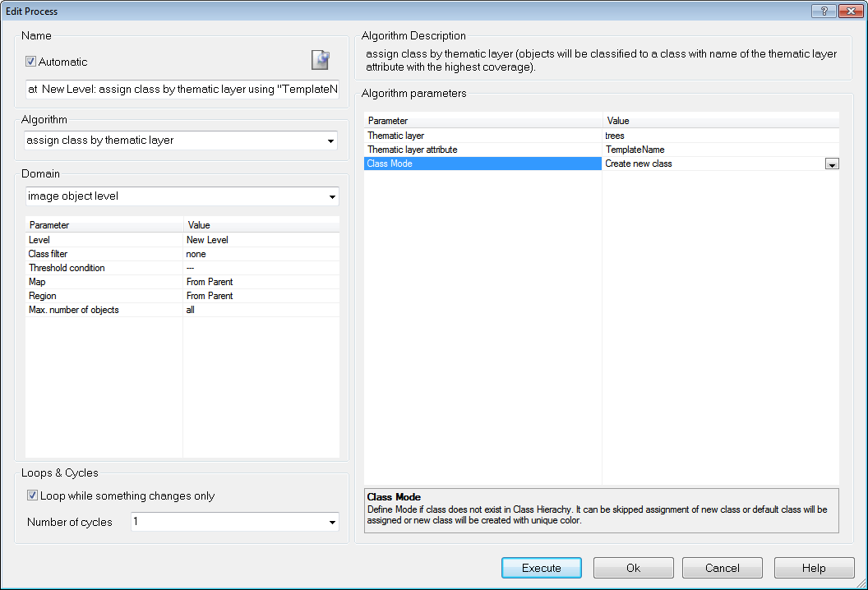Click Algorithm parameters Value column header

[721, 121]
